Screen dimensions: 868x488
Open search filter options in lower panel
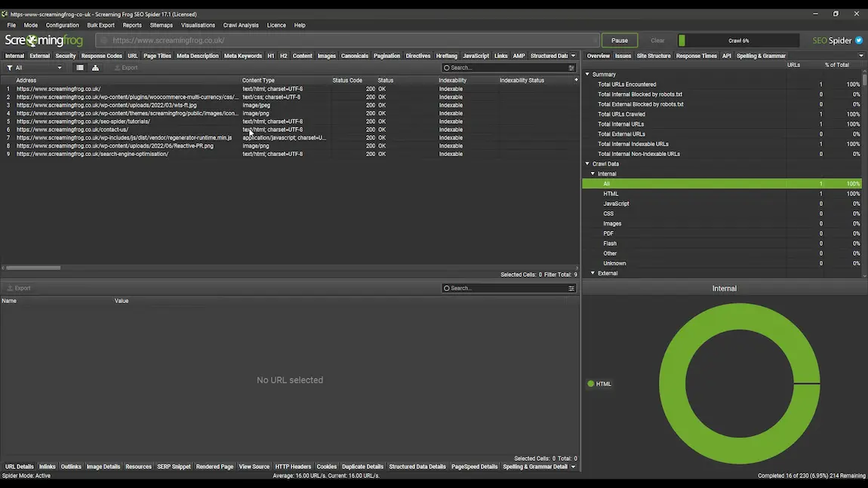571,288
